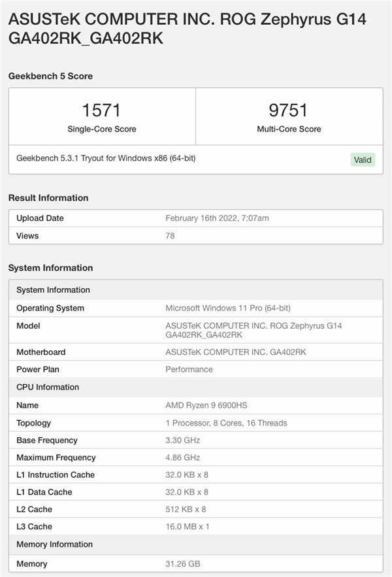
Task: Select the 31.26 GB memory value
Action: click(182, 563)
